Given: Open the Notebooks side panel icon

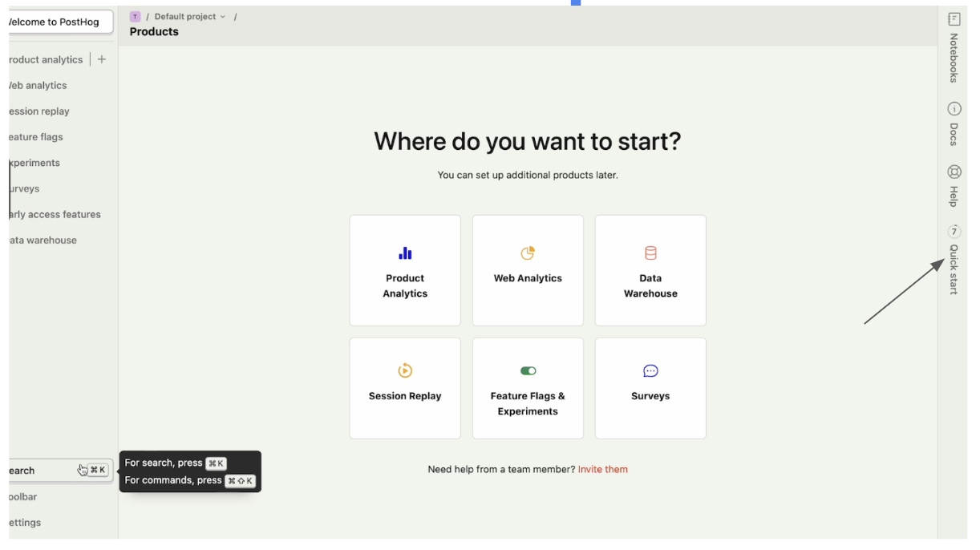Looking at the screenshot, I should (x=954, y=19).
